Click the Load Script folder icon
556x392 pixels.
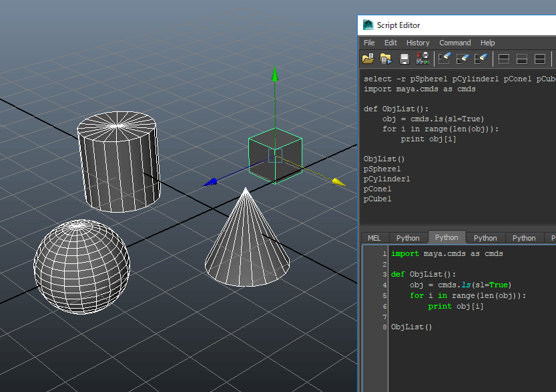point(368,59)
